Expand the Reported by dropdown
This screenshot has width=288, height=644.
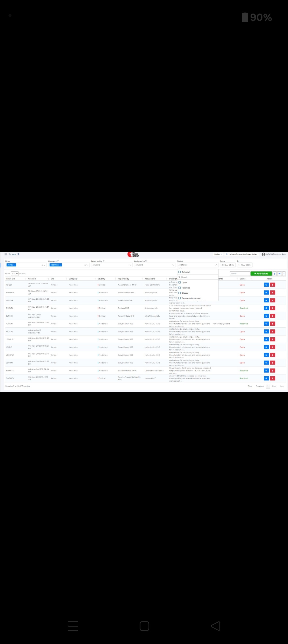click(x=111, y=265)
